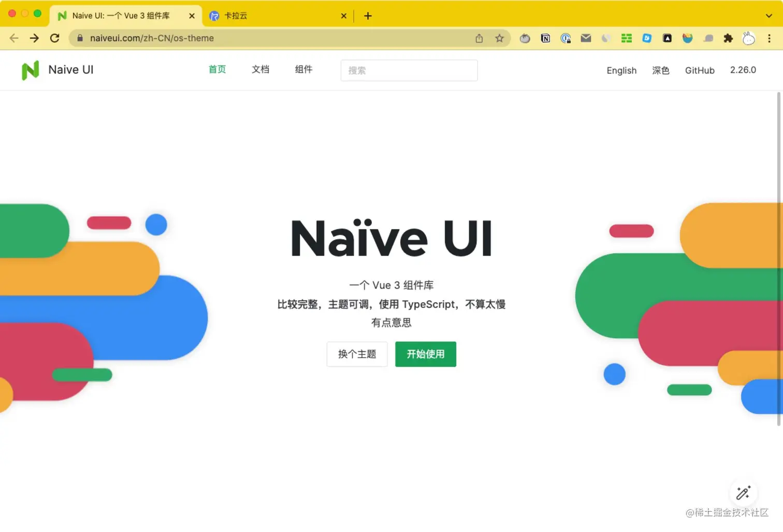Viewport: 783px width, 532px height.
Task: Click the address bar URL
Action: pyautogui.click(x=152, y=38)
